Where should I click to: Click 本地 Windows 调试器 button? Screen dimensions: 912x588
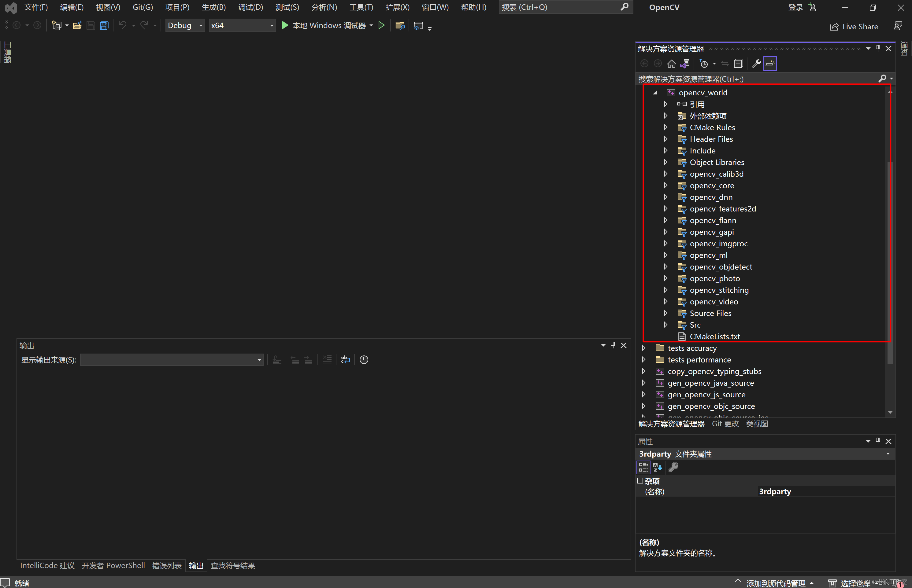tap(328, 26)
